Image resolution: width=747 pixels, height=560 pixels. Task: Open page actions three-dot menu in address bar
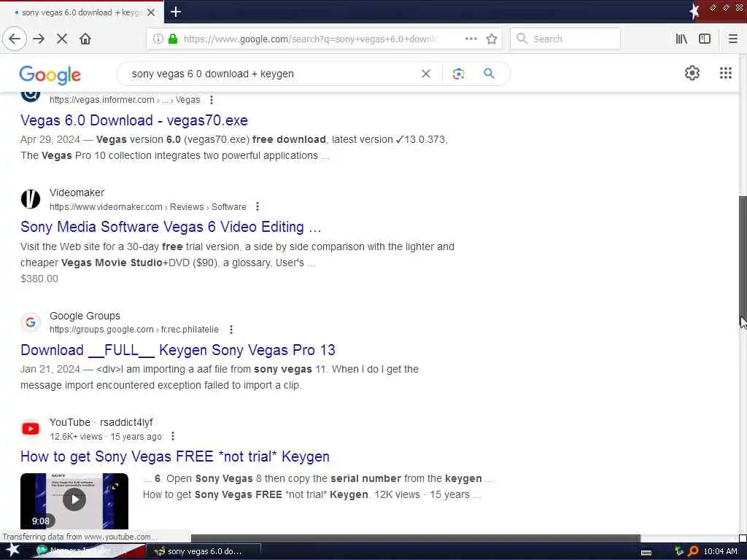coord(471,39)
